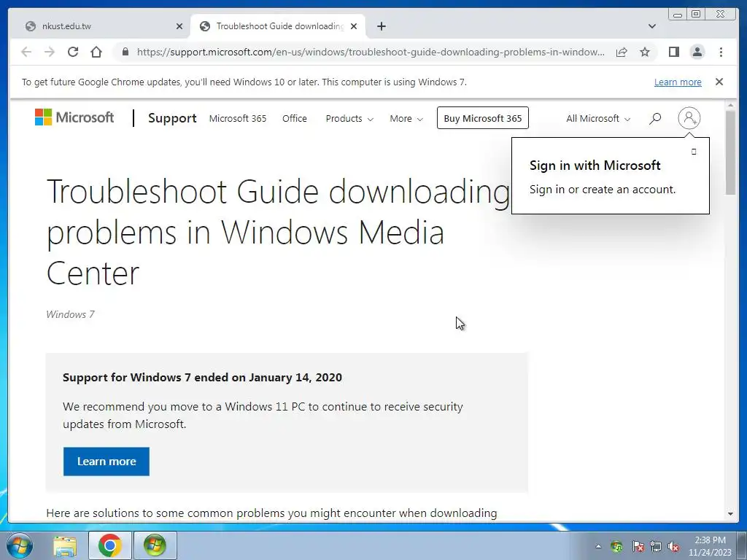Image resolution: width=747 pixels, height=560 pixels.
Task: Click 'Support for Windows 7 ended' heading
Action: 202,377
